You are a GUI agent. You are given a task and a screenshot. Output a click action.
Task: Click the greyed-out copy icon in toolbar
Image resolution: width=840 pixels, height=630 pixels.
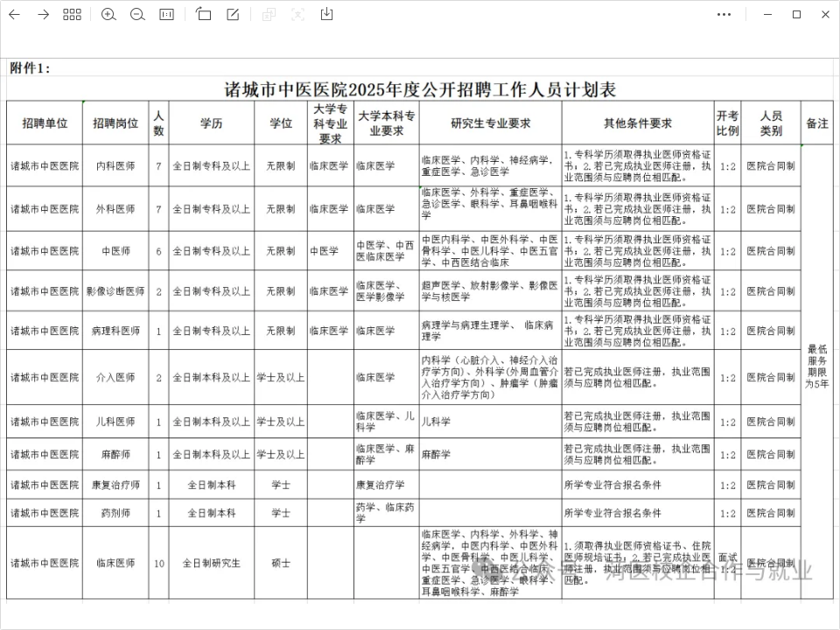click(x=269, y=15)
